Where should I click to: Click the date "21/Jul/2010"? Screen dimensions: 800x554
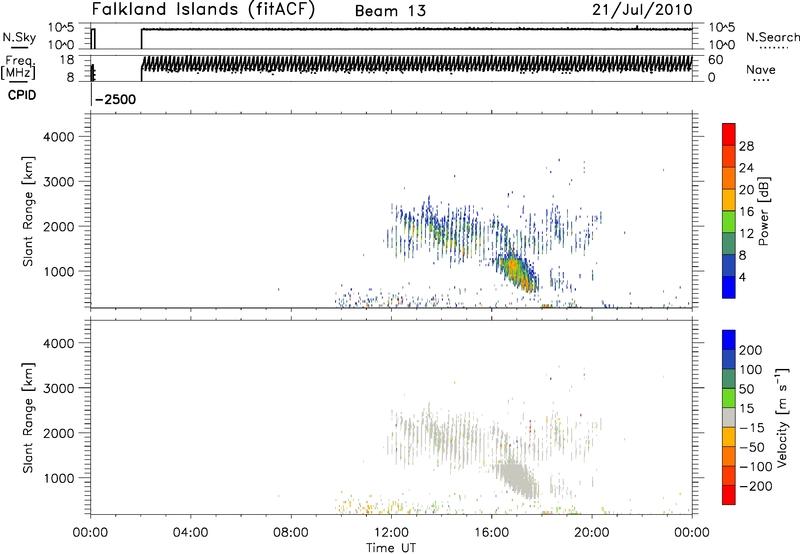click(642, 10)
